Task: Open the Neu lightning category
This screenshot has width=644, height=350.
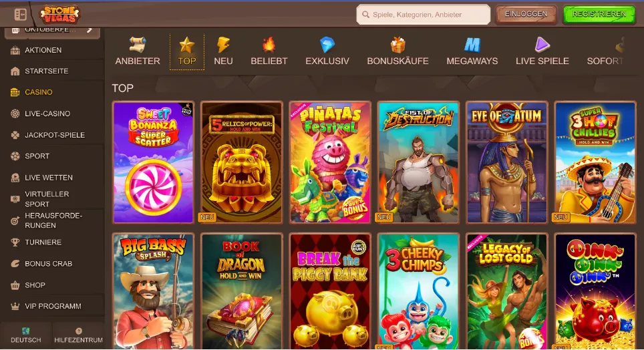Action: point(223,51)
